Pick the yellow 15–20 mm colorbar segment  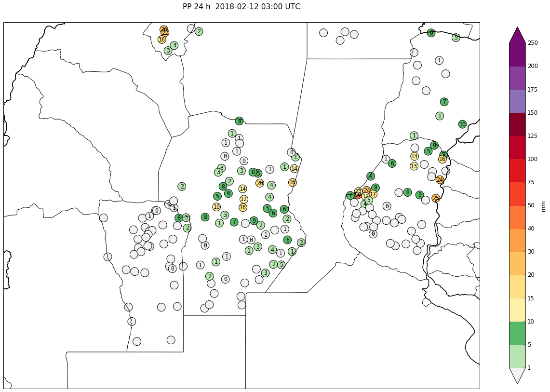click(x=517, y=287)
